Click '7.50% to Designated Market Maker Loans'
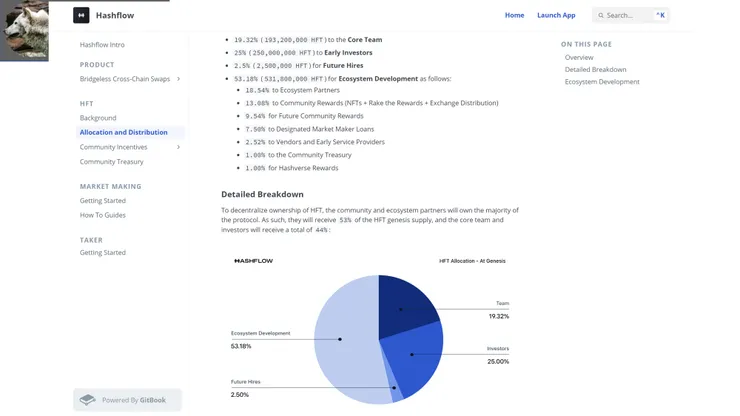Screen dimensions: 740x416 (x=309, y=129)
